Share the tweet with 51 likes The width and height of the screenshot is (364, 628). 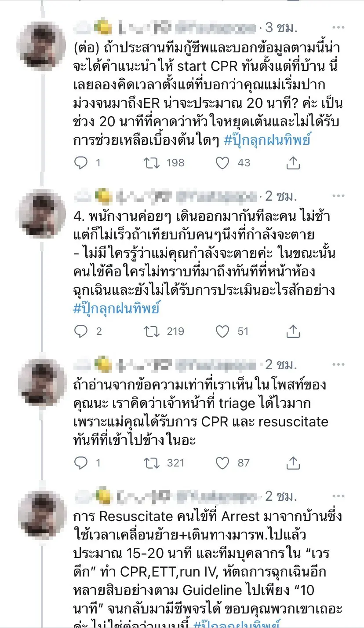point(293,331)
